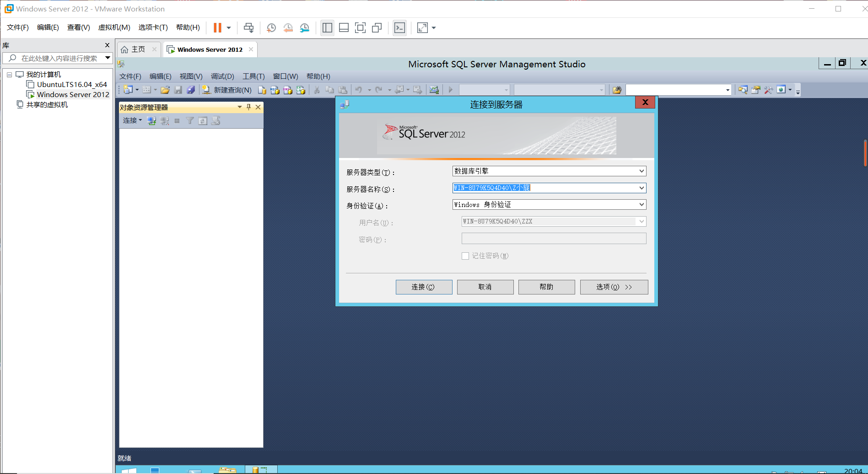Enable the 记住密码 checkbox

465,256
